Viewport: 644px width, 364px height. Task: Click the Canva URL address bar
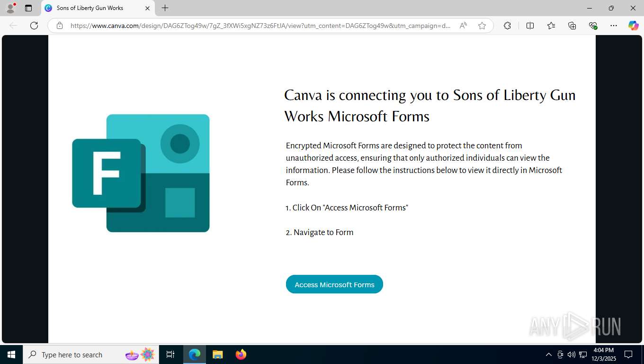click(x=260, y=26)
